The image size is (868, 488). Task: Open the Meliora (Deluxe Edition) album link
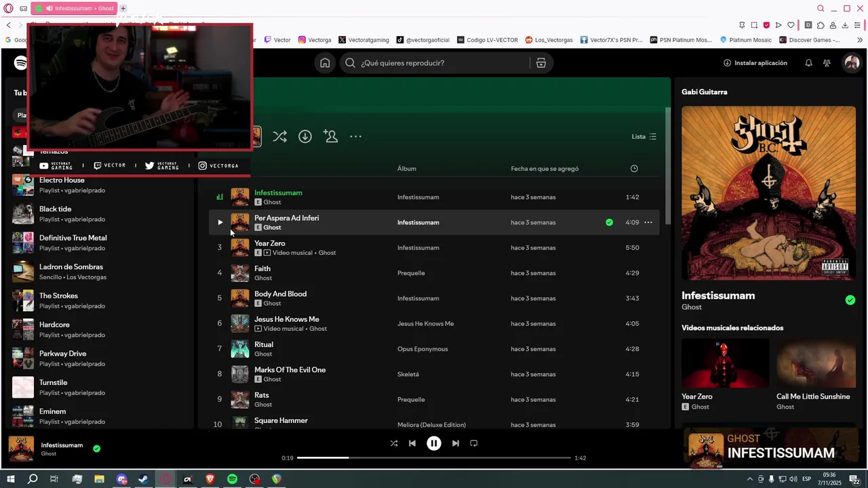(431, 425)
